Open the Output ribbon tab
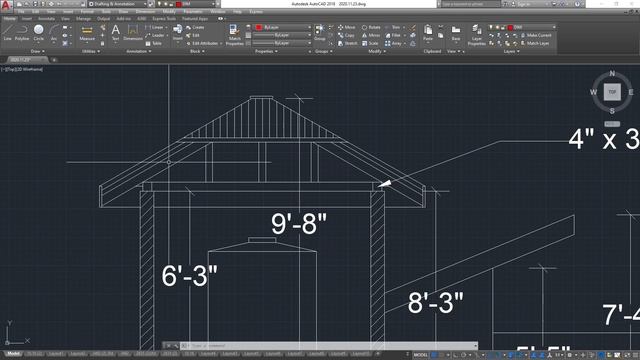The image size is (640, 360). point(103,18)
